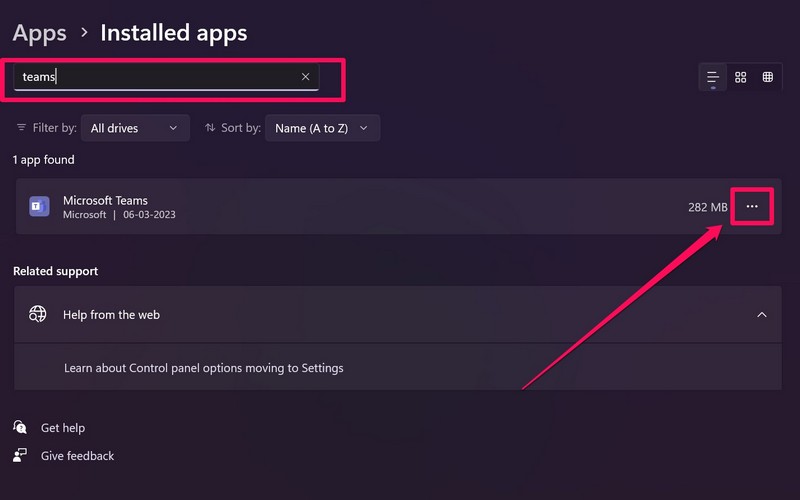Screen dimensions: 800x500
Task: Click inside the search field containing teams
Action: click(x=160, y=77)
